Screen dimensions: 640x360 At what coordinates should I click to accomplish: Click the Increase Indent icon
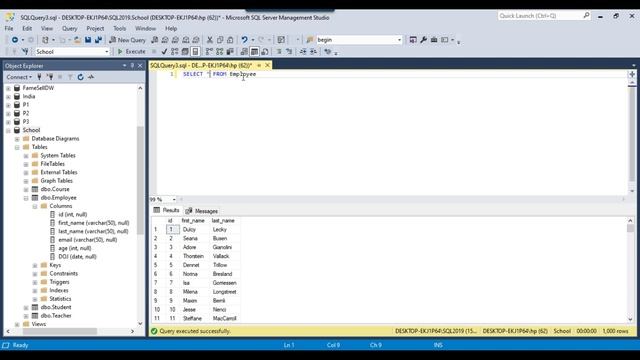point(313,51)
